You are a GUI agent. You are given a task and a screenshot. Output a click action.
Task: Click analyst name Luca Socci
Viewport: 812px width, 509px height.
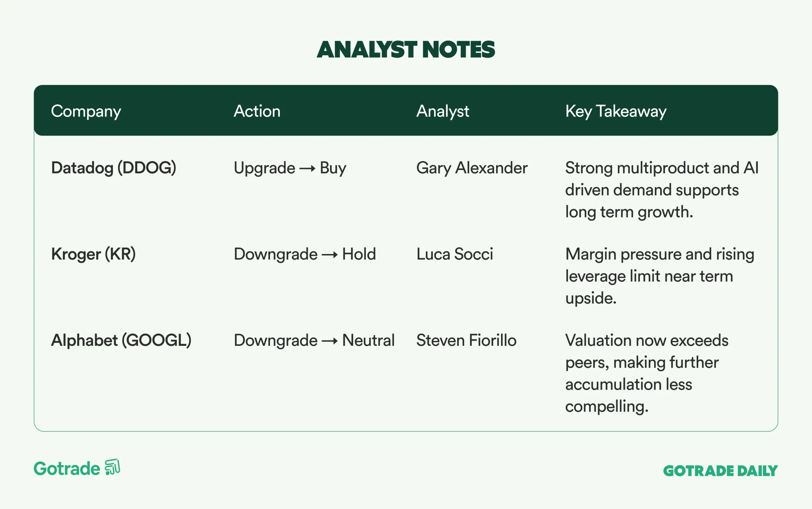pos(455,254)
